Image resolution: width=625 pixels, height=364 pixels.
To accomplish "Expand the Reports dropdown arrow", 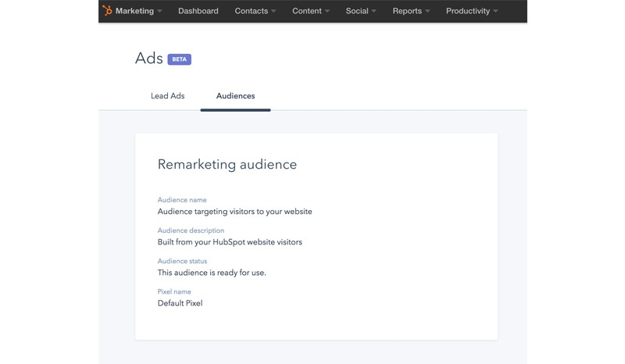I will point(427,11).
